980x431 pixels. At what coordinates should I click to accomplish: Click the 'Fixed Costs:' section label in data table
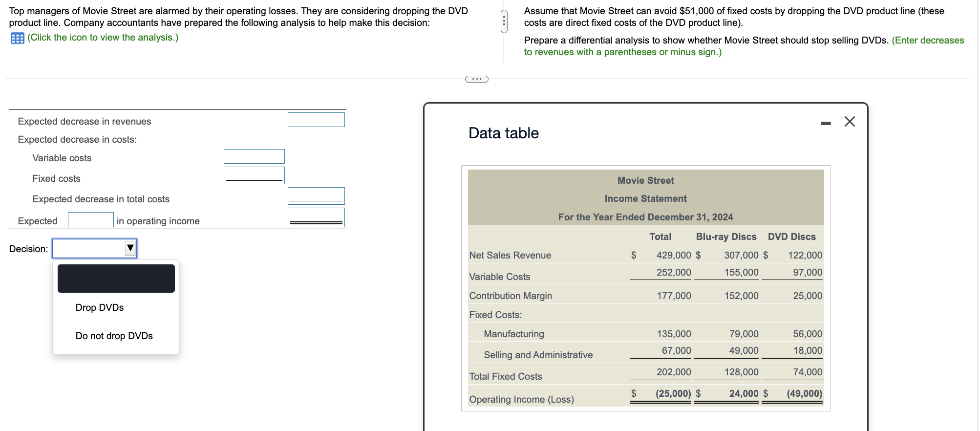[x=495, y=315]
